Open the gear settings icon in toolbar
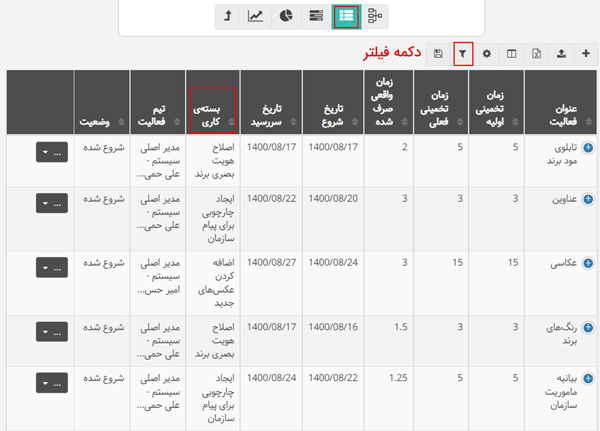Image resolution: width=600 pixels, height=431 pixels. (x=487, y=53)
